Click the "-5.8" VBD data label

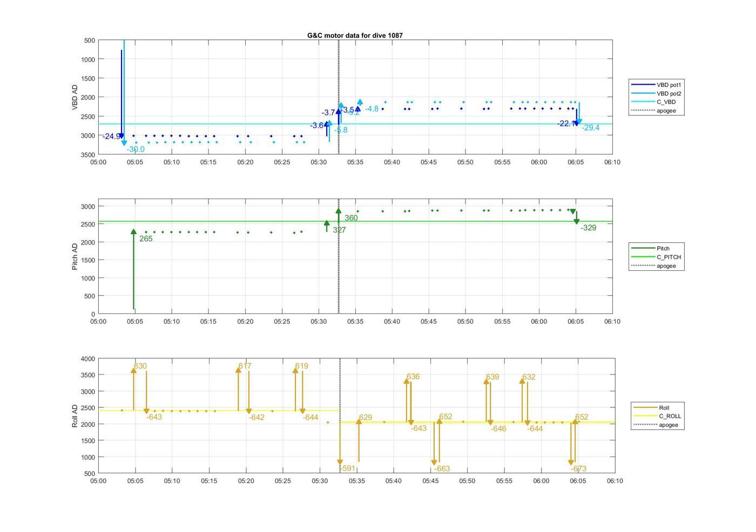click(x=341, y=130)
